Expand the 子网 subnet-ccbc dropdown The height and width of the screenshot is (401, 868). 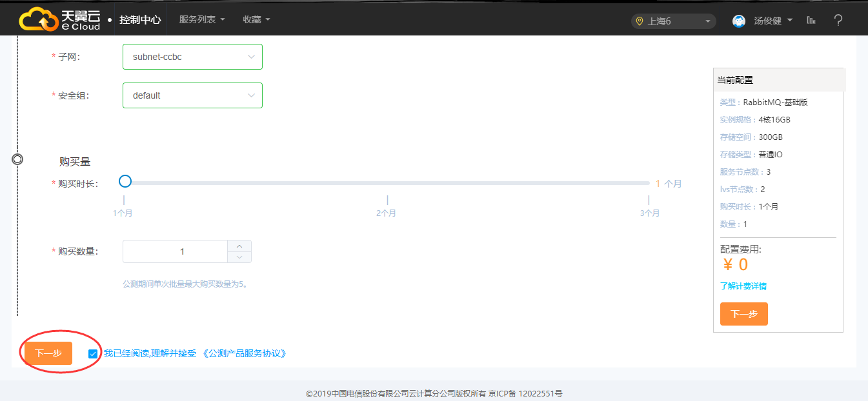[x=192, y=57]
